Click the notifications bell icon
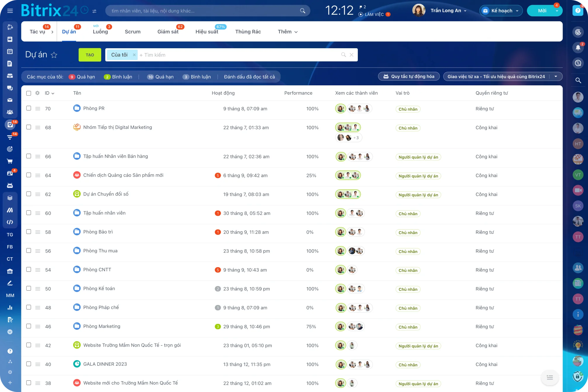This screenshot has height=392, width=588. pos(578,48)
